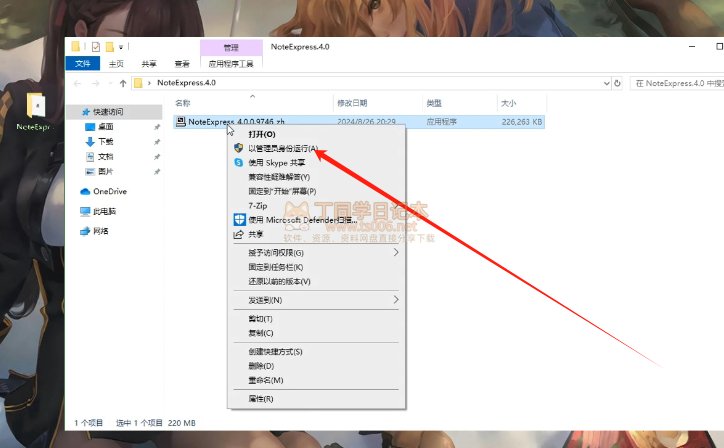Click the NoteExpress installer application icon
The image size is (724, 448).
[x=181, y=121]
